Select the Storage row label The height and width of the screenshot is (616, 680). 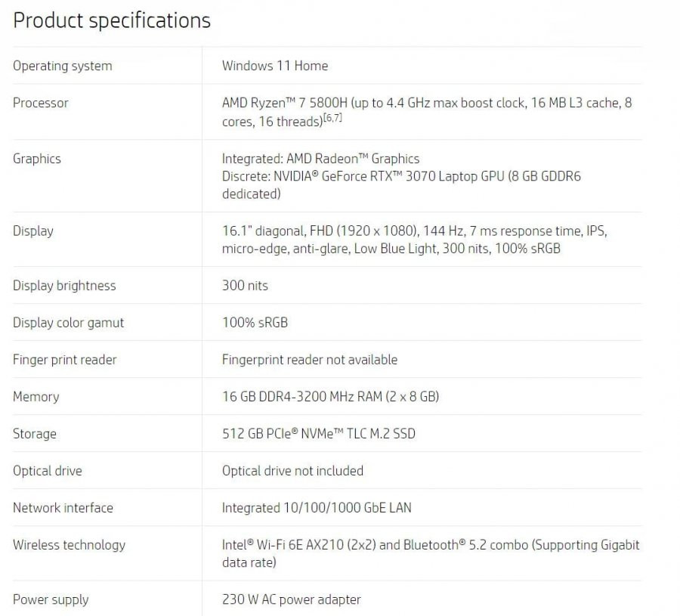(35, 434)
